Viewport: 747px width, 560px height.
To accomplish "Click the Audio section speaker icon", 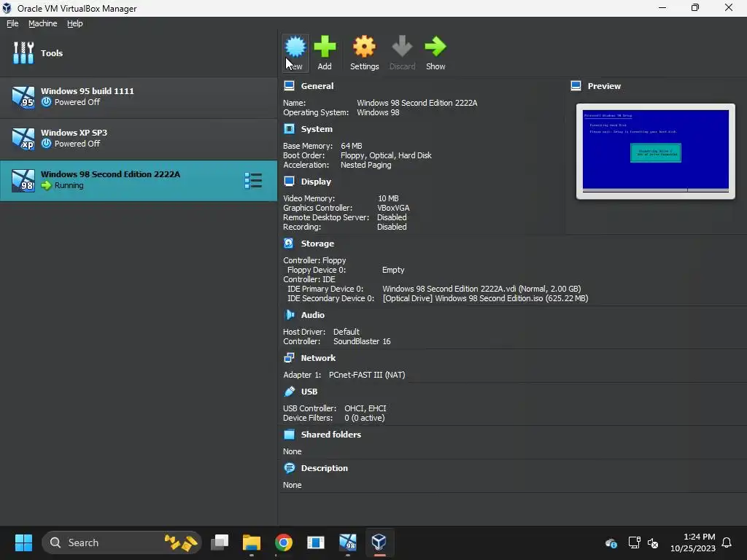I will (x=290, y=315).
